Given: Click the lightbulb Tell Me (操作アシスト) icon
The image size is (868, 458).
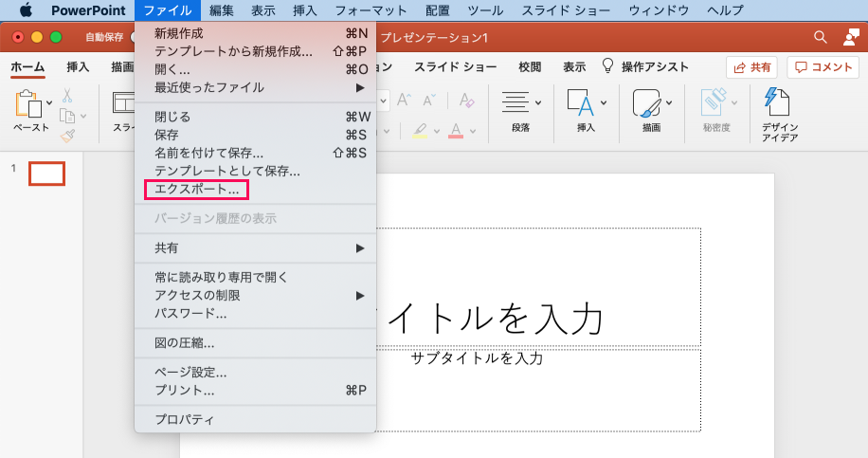Looking at the screenshot, I should point(607,66).
